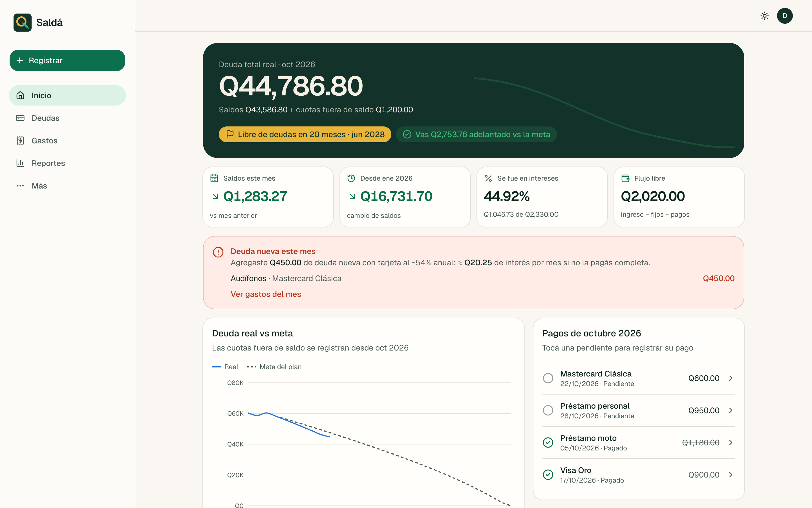Click the Registrar button

[67, 60]
